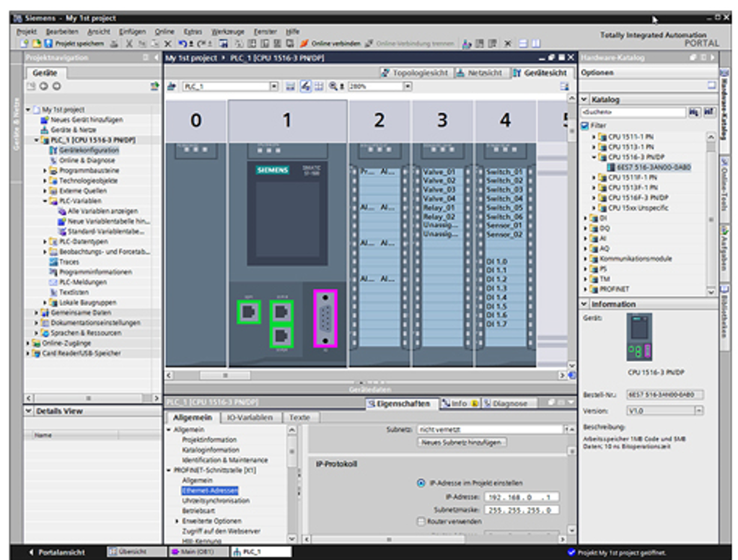Click the catalog search down icon

coord(694,112)
